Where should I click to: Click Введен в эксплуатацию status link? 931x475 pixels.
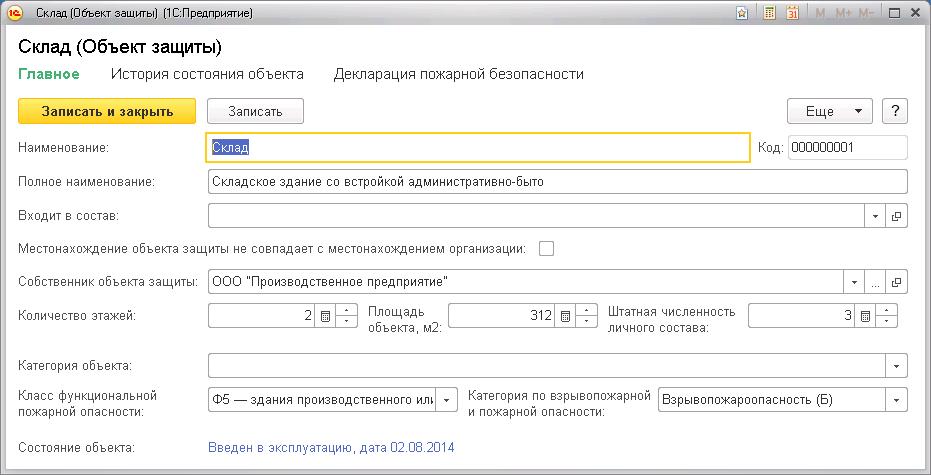[x=331, y=447]
